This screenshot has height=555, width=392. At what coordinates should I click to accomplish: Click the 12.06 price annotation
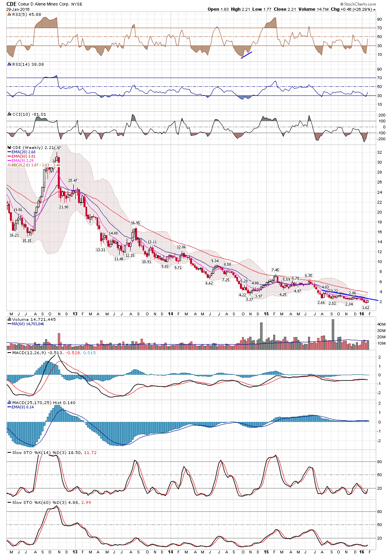[181, 247]
